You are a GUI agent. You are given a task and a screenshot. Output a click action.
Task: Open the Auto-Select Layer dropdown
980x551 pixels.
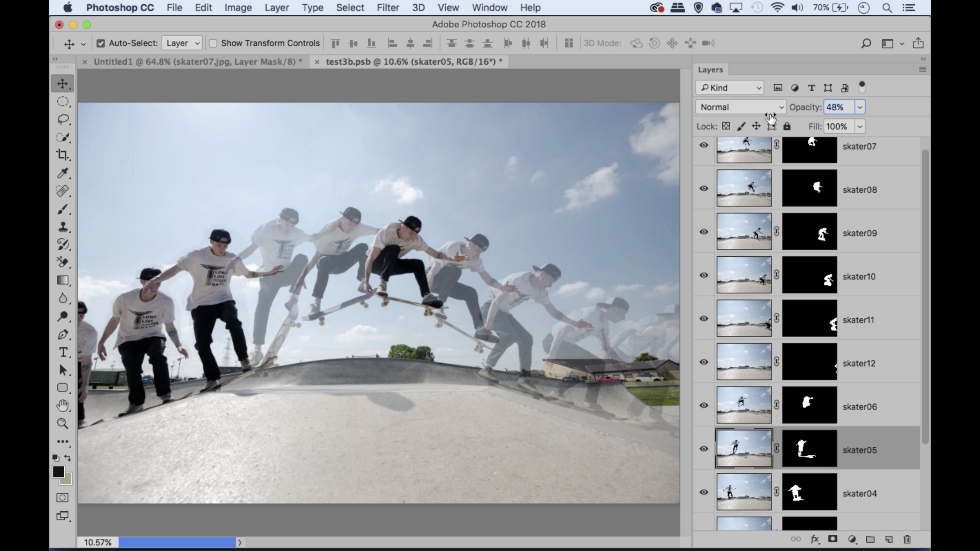point(182,43)
